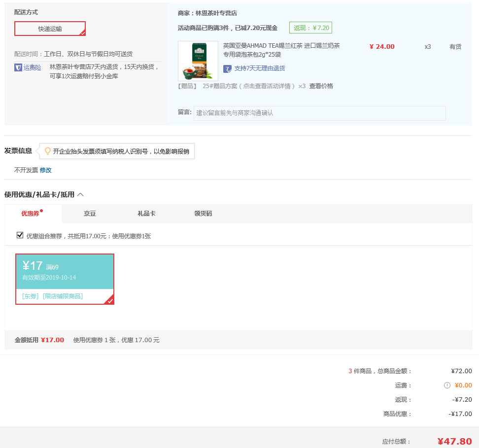Screen dimensions: 479x448
Task: Click the 不开发票 text
Action: point(26,170)
